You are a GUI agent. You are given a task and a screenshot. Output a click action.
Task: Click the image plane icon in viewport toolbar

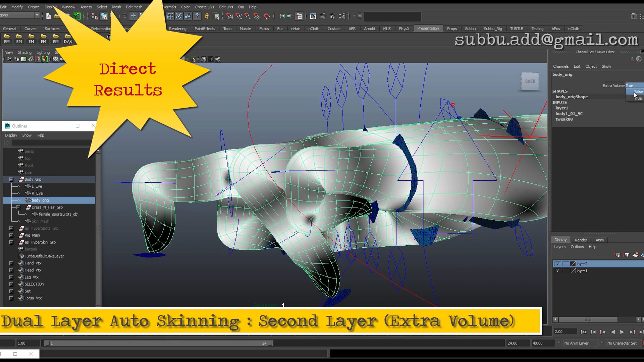coord(31,59)
